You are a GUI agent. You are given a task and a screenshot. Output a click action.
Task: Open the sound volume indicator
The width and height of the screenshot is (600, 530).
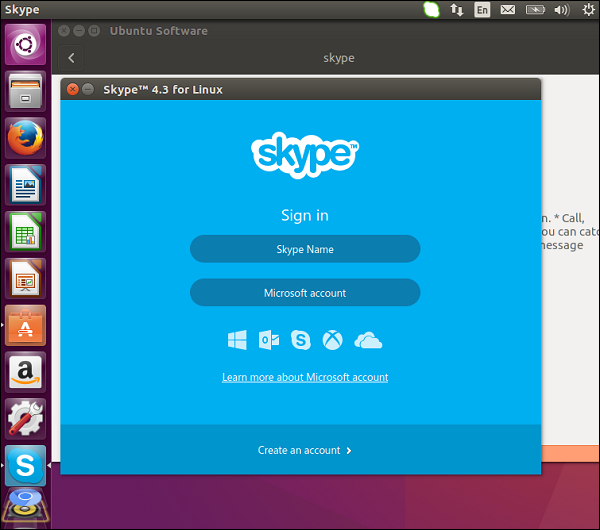[x=561, y=10]
